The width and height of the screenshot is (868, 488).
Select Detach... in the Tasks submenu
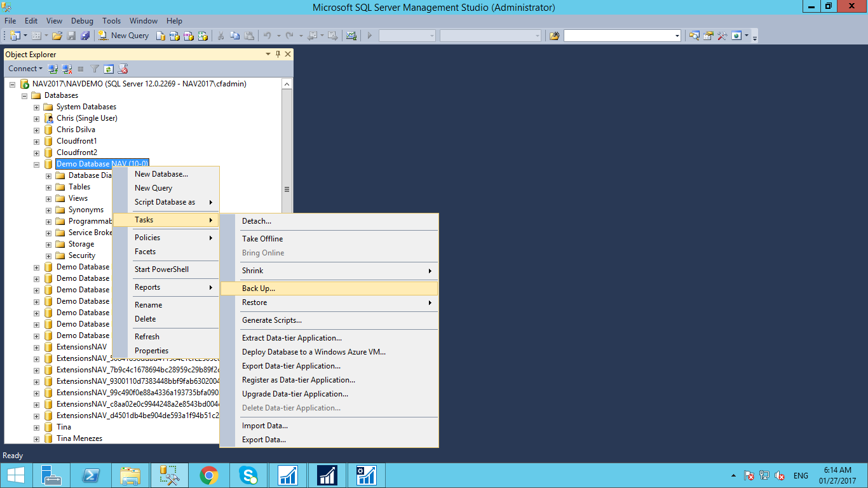pyautogui.click(x=329, y=221)
